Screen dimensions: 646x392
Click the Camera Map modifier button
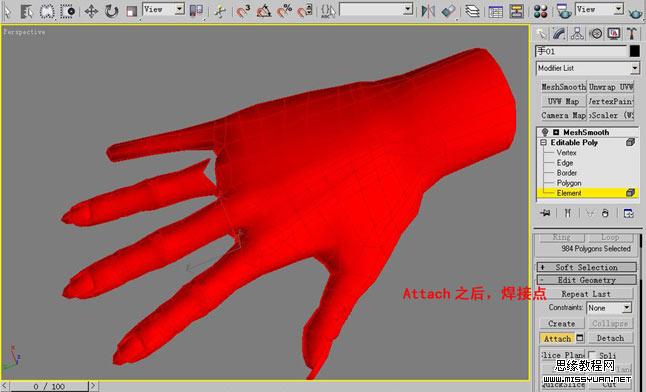(x=563, y=115)
